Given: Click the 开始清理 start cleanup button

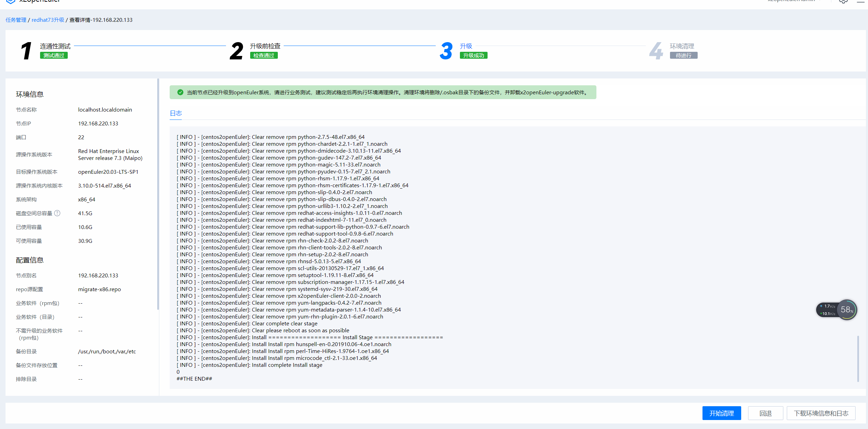Looking at the screenshot, I should (721, 413).
